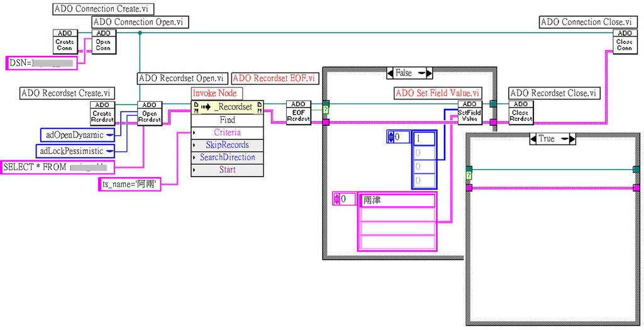
Task: Click the ADO Recordset Create.vi label
Action: 67,93
